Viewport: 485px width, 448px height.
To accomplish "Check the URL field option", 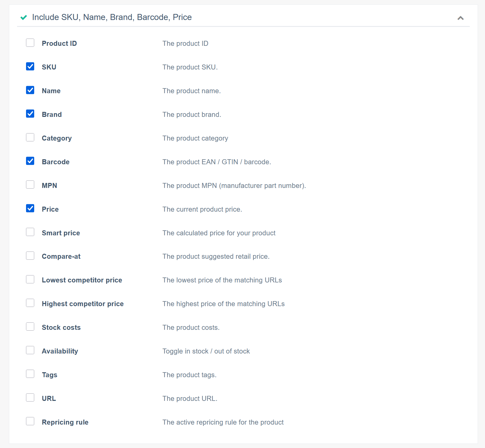I will pos(30,397).
